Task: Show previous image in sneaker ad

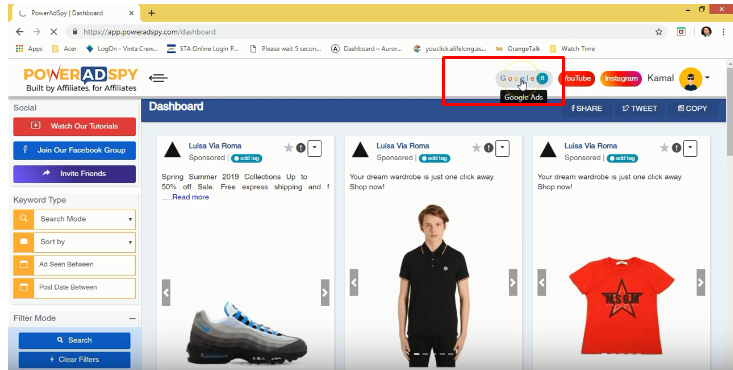Action: click(166, 292)
